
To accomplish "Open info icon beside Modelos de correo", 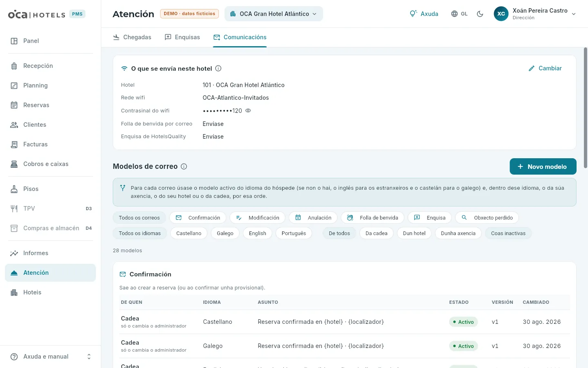I will (184, 166).
